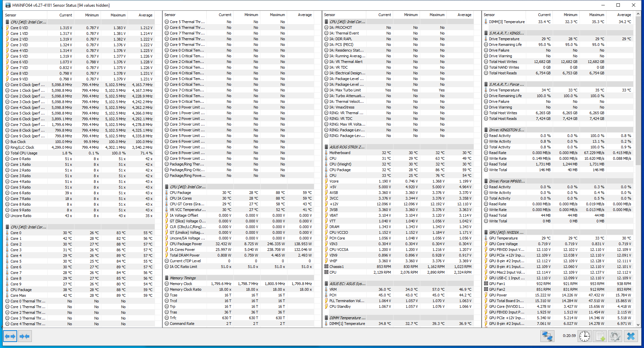The height and width of the screenshot is (348, 644).
Task: Select the VR VCC Temperatur... row
Action: (x=239, y=210)
